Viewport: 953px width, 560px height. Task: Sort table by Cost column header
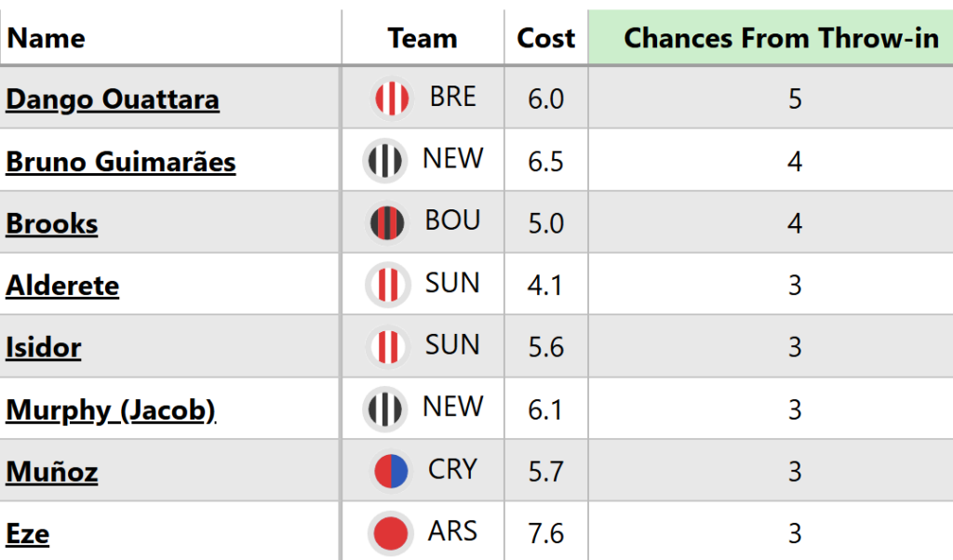coord(546,38)
